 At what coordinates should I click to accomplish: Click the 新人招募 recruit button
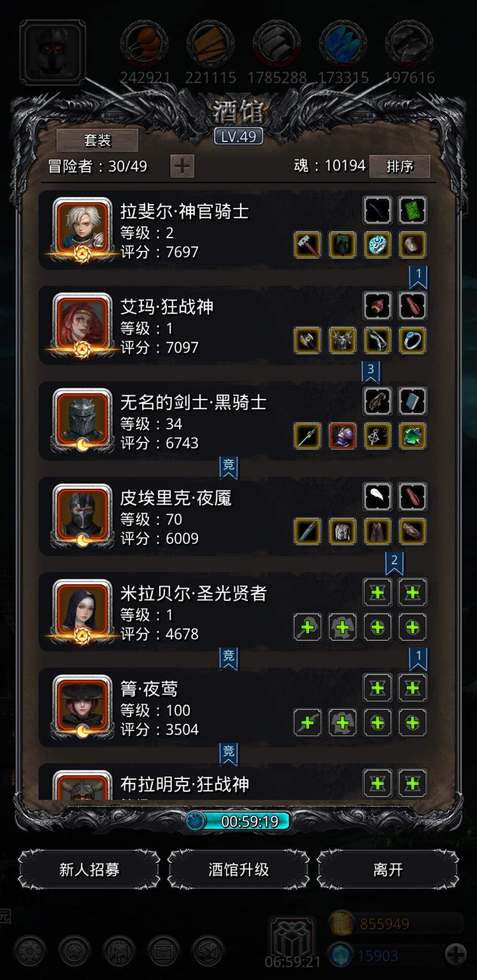pyautogui.click(x=89, y=870)
